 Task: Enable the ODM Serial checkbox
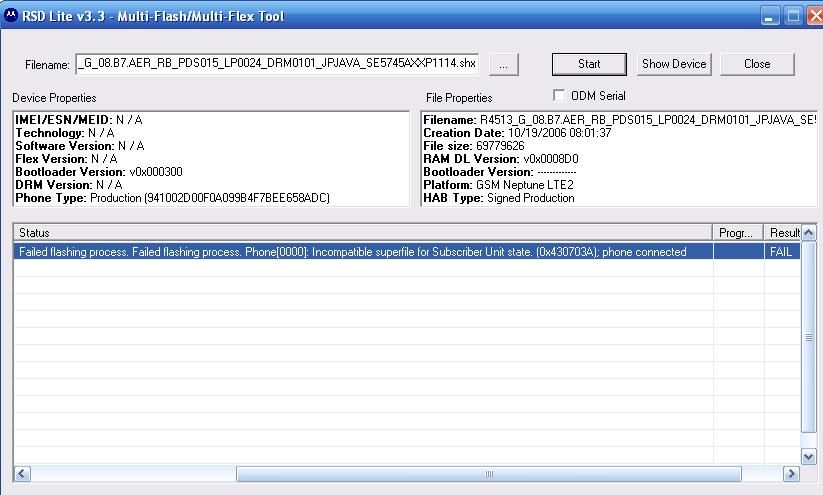pyautogui.click(x=560, y=96)
